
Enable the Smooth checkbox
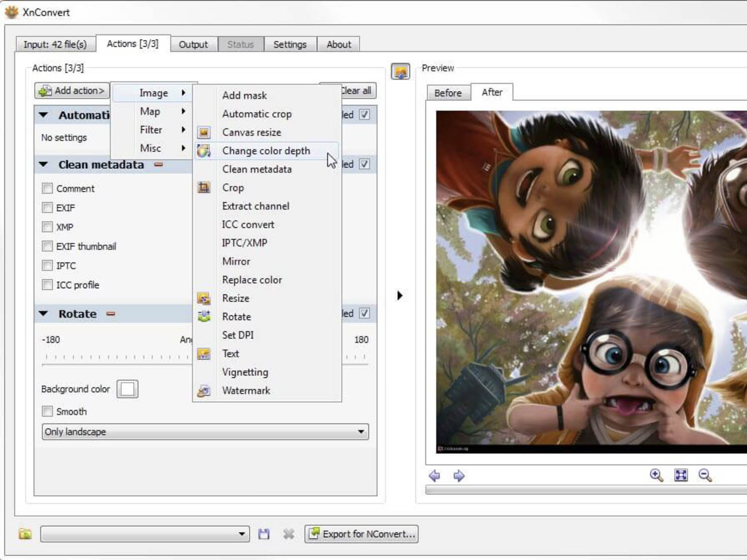tap(47, 411)
